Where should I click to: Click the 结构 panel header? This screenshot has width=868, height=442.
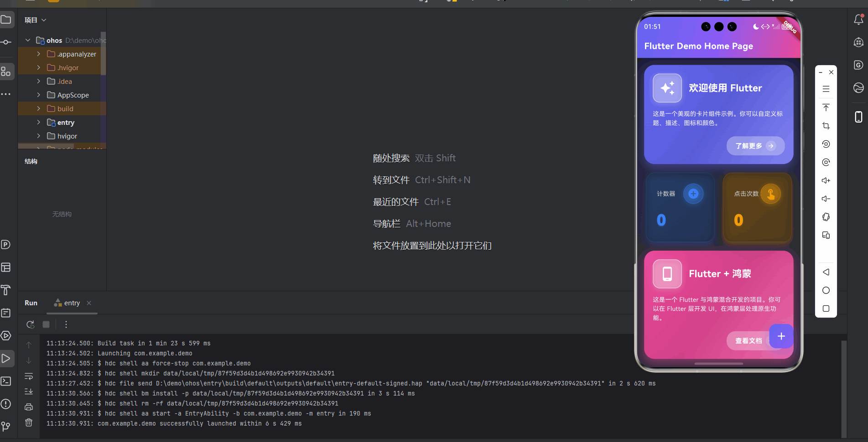[x=31, y=161]
